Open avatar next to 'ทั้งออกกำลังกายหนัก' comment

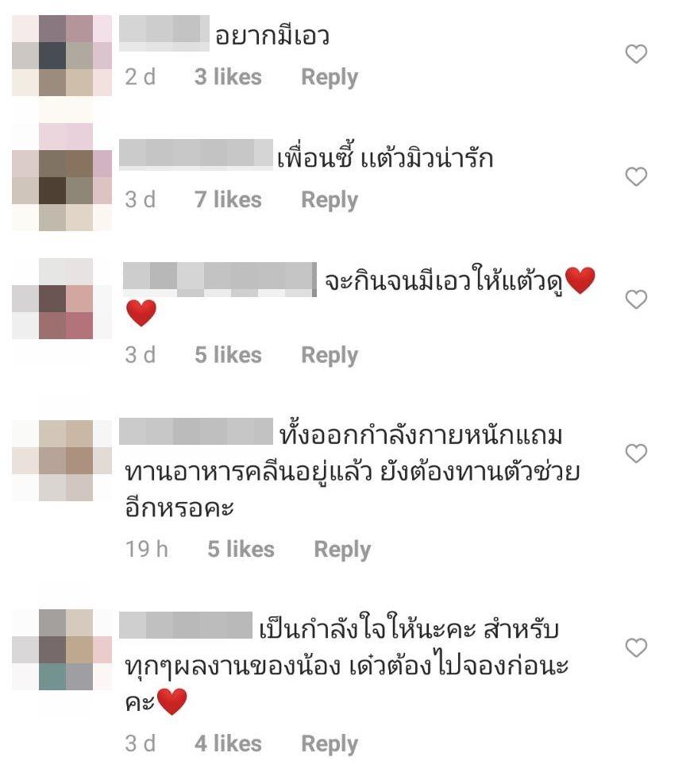coord(62,461)
